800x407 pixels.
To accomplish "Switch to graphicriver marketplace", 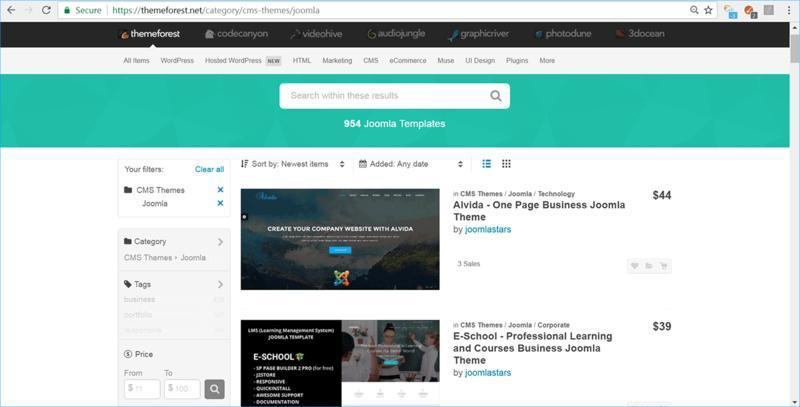I will pyautogui.click(x=479, y=34).
